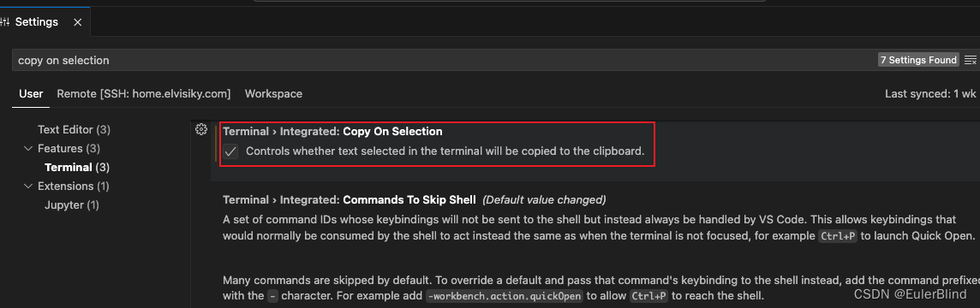Collapse the Features tree section
Image resolution: width=980 pixels, height=308 pixels.
27,149
